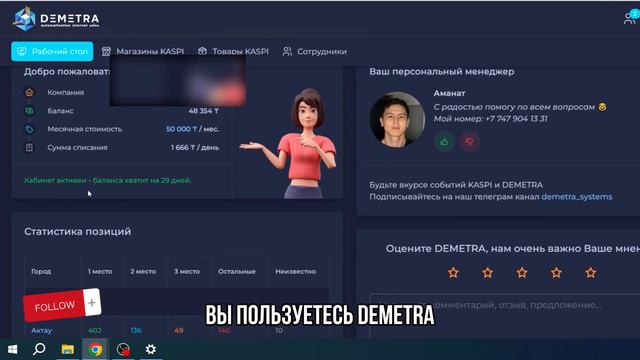Rate DEMETRA with the fourth star
The height and width of the screenshot is (360, 640).
tap(556, 272)
